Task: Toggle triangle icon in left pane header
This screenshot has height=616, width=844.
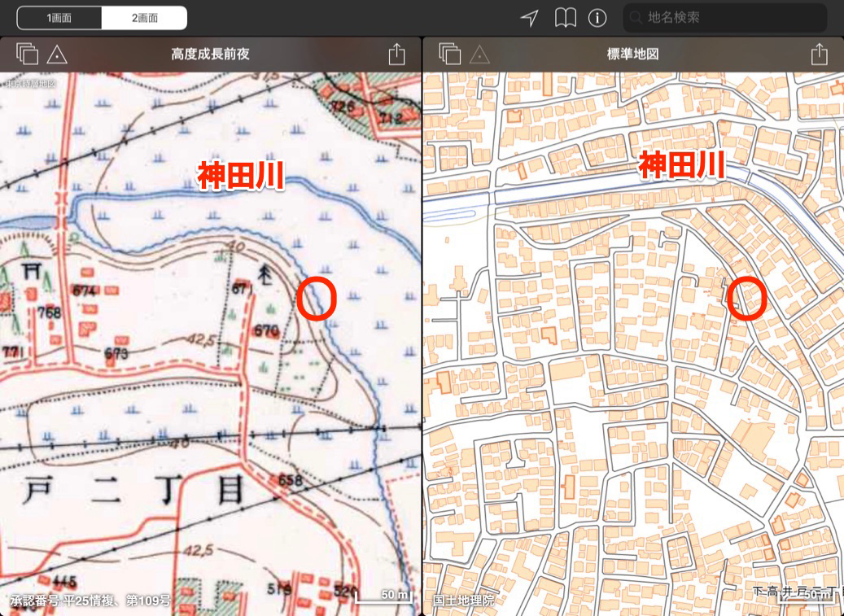Action: pos(56,55)
